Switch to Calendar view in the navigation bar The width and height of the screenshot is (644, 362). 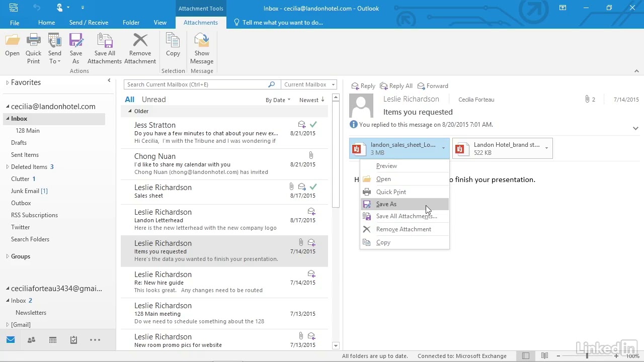[x=52, y=340]
